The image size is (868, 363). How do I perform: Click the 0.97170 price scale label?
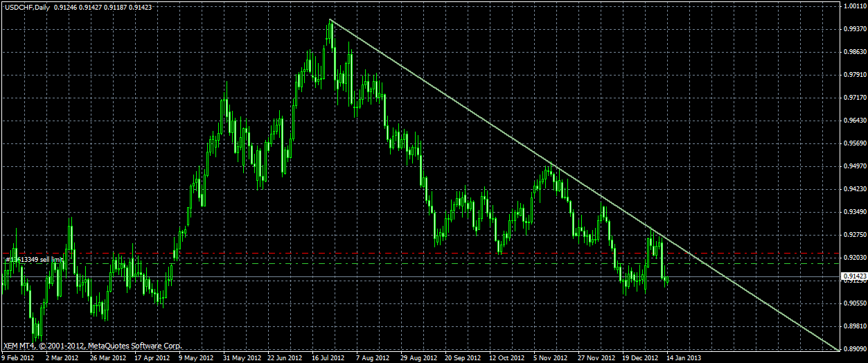pyautogui.click(x=854, y=98)
